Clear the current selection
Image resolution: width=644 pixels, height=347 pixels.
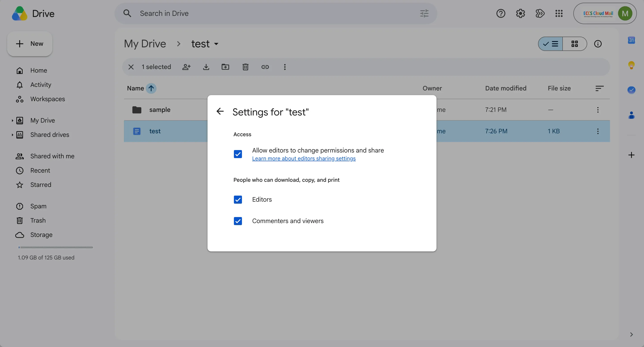(x=131, y=67)
